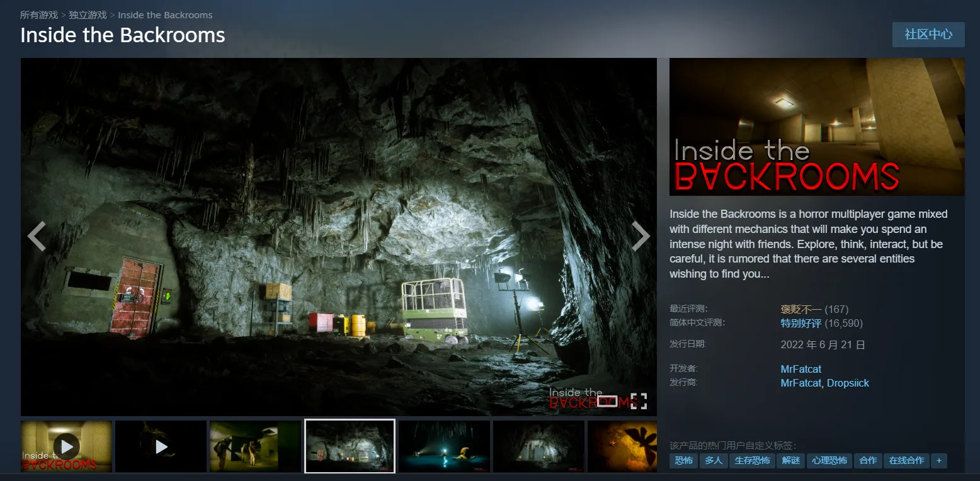Open the 社区中心 community hub
The width and height of the screenshot is (980, 481).
pyautogui.click(x=928, y=35)
